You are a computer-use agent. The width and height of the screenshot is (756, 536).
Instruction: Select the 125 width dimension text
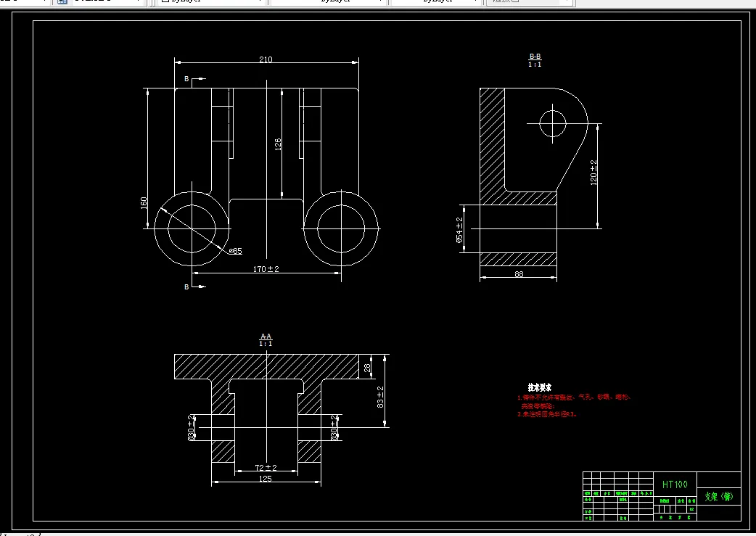pyautogui.click(x=266, y=479)
